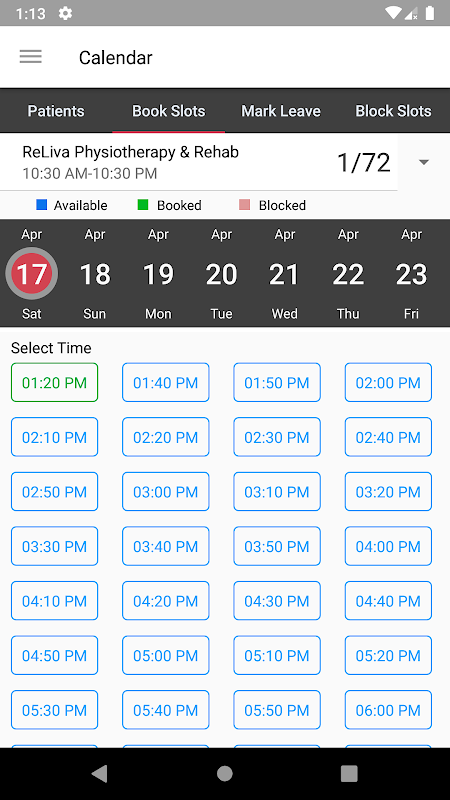Choose the 03:10 PM slot

tap(277, 491)
